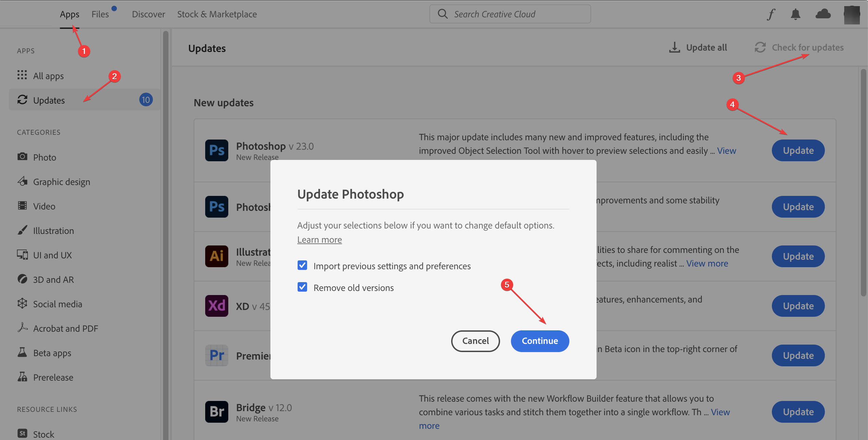Open View more for Illustrator description

(707, 263)
